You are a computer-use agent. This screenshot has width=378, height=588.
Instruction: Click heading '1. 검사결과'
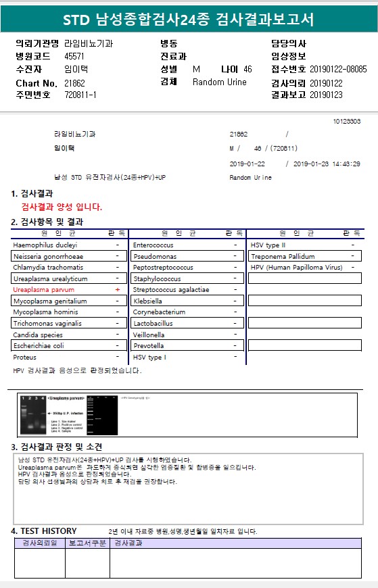pos(32,193)
